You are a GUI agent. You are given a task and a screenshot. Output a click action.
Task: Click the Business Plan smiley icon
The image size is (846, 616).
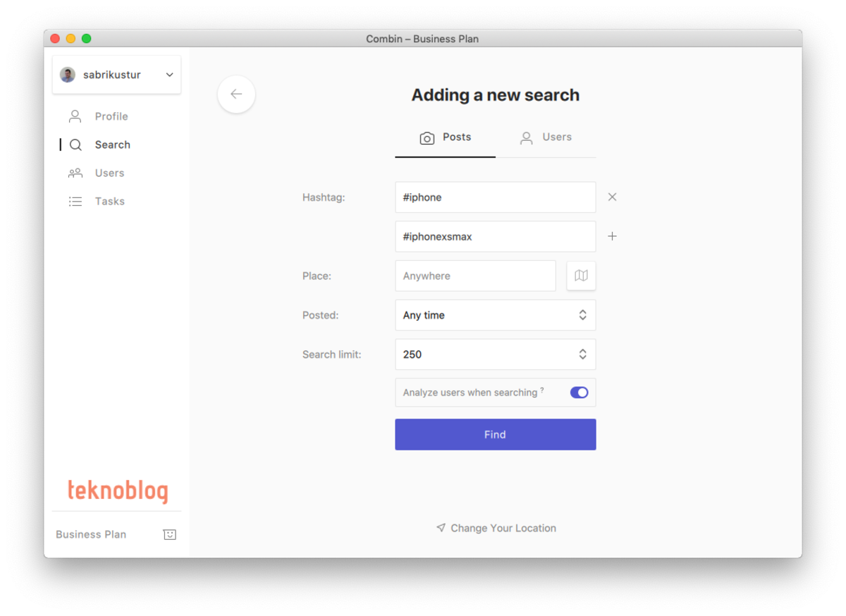coord(169,534)
